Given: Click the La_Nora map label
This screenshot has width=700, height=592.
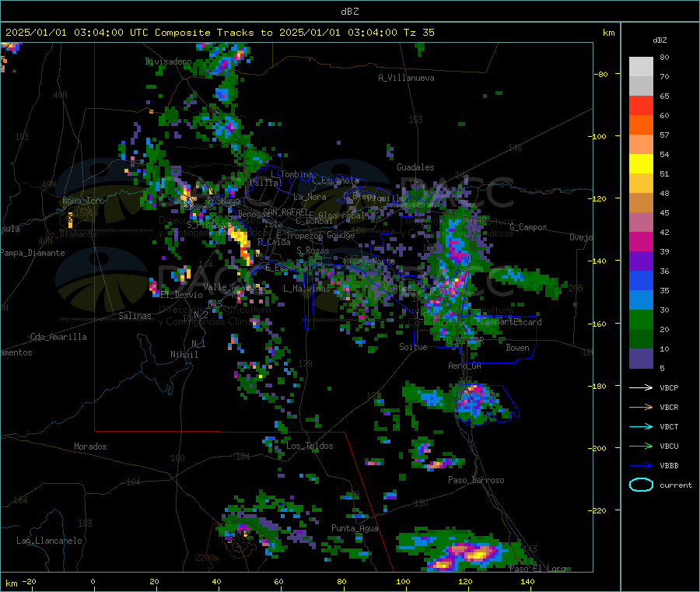Looking at the screenshot, I should point(310,197).
